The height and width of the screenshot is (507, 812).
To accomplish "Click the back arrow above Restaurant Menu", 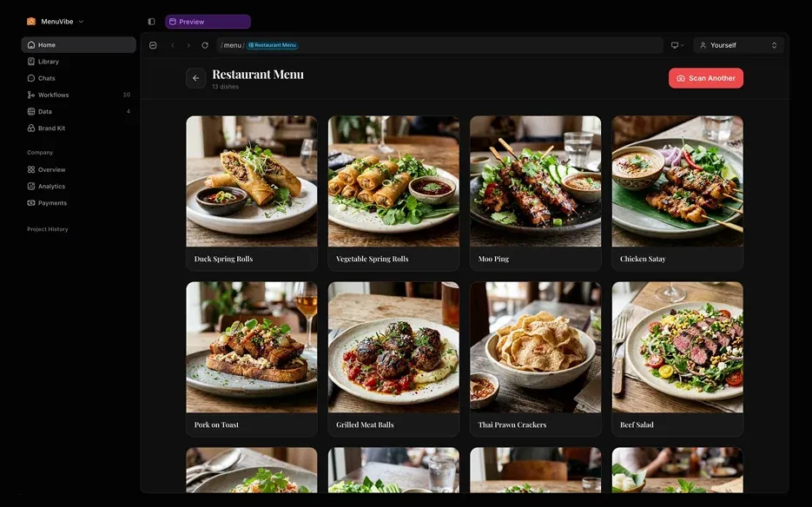I will 195,76.
